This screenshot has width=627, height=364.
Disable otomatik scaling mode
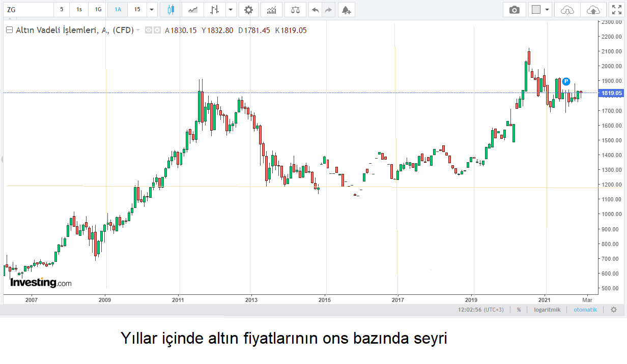click(x=585, y=309)
